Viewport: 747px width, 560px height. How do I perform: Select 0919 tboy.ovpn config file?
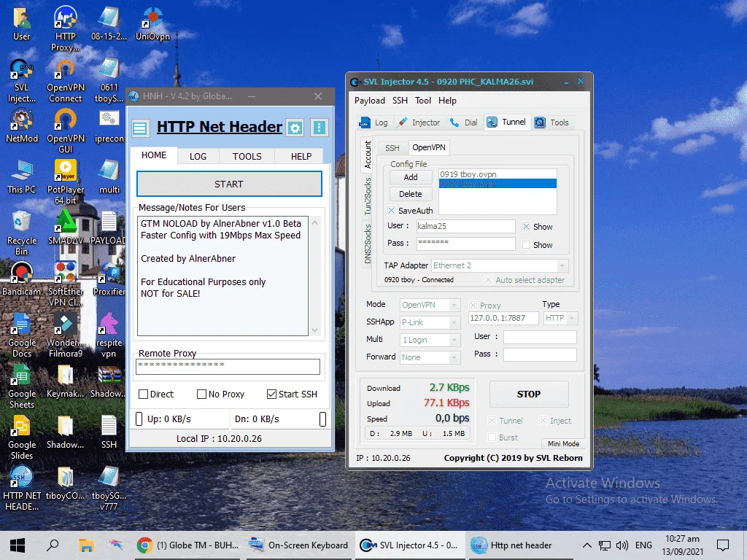pyautogui.click(x=498, y=174)
